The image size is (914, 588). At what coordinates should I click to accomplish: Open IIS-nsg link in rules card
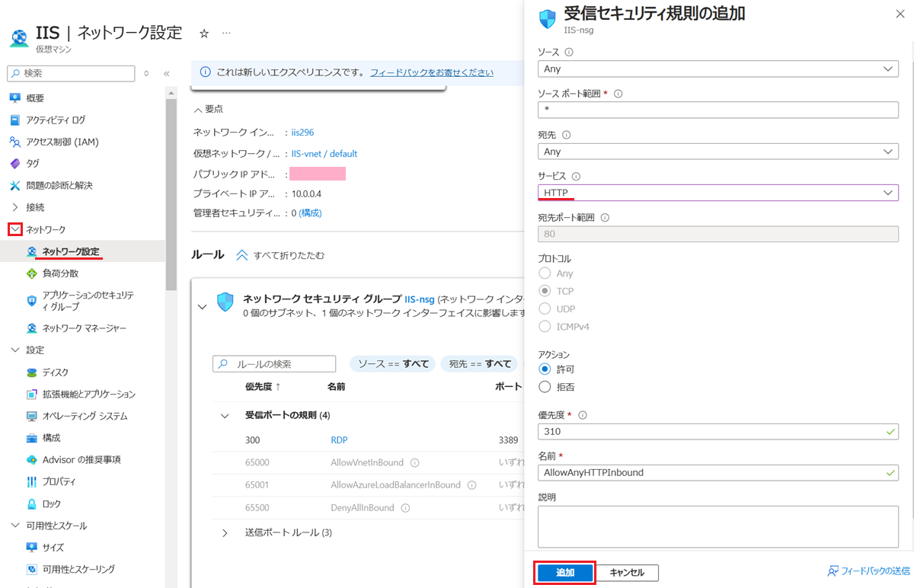point(420,299)
